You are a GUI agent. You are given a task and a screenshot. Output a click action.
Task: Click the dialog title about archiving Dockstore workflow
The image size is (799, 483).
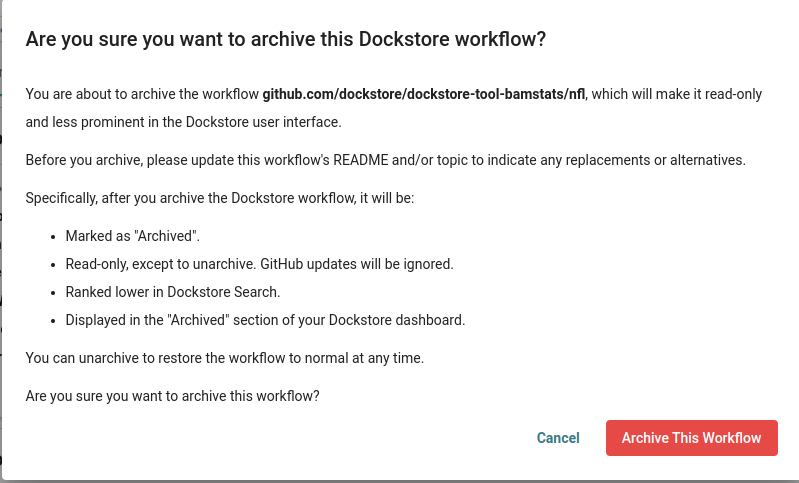point(285,40)
